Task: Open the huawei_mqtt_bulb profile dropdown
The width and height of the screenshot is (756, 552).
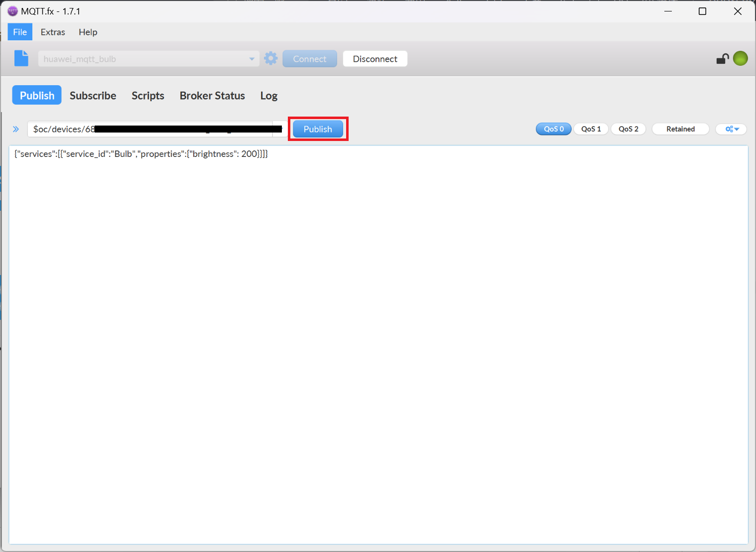Action: 148,59
